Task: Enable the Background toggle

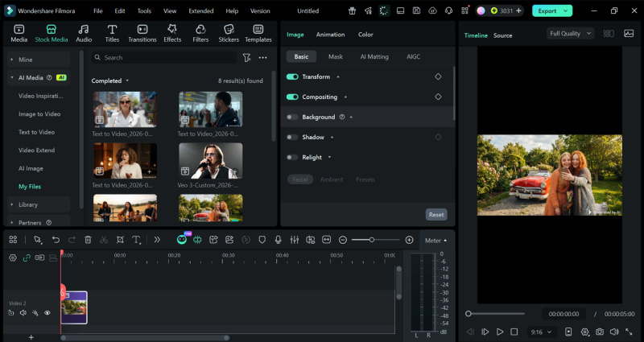Action: point(292,117)
